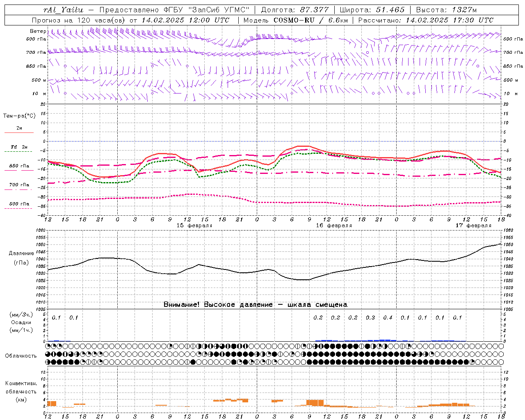
Task: Click the 'Давление' pressure panel label
Action: (21, 253)
